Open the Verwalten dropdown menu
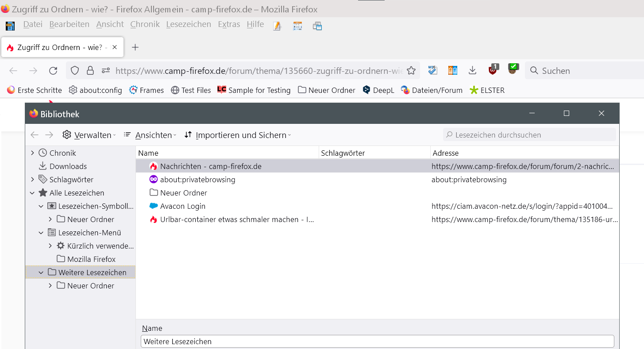Image resolution: width=644 pixels, height=349 pixels. [x=89, y=135]
